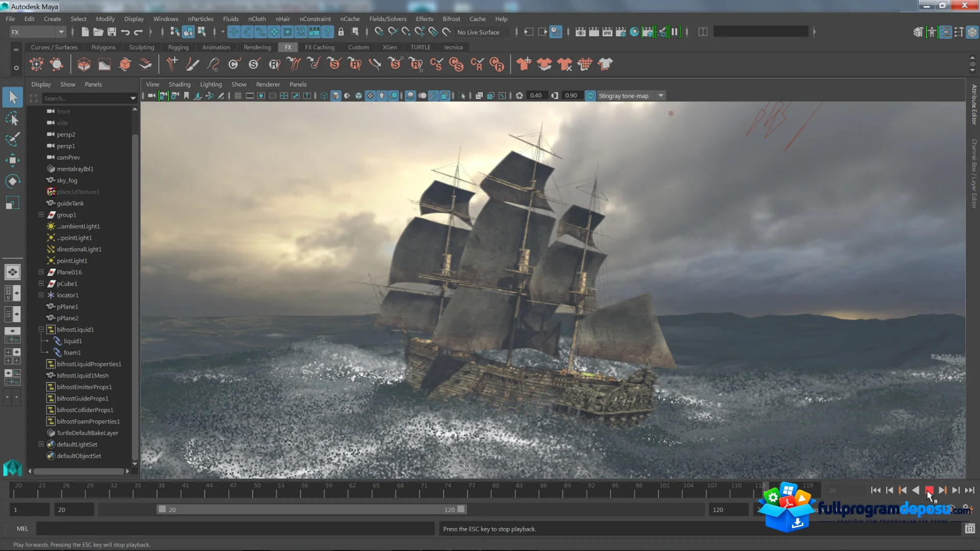Choose the Paint selection tool
980x551 pixels.
click(13, 139)
